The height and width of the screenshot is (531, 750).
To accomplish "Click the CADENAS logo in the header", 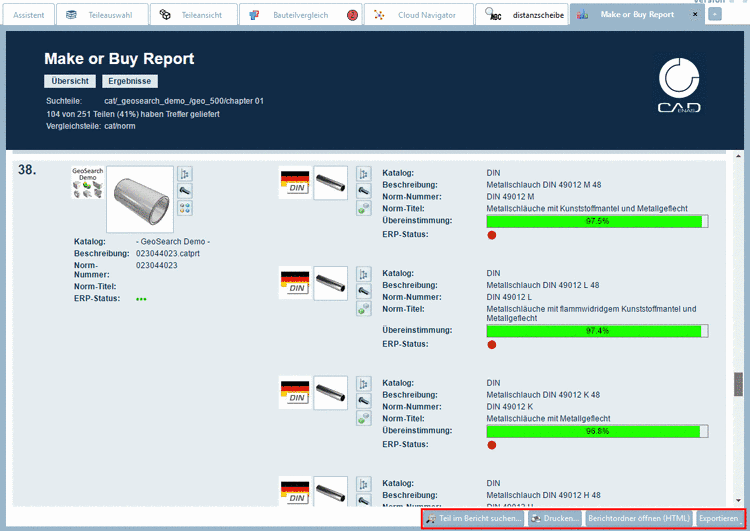I will (x=679, y=85).
